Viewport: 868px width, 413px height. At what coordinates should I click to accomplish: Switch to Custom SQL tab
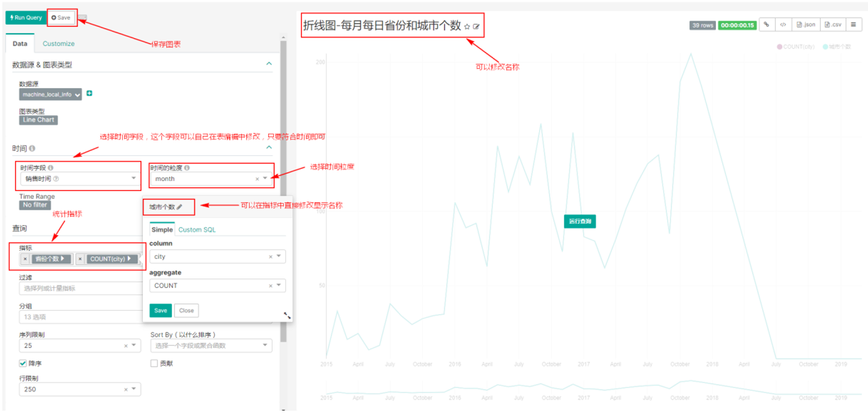point(197,230)
